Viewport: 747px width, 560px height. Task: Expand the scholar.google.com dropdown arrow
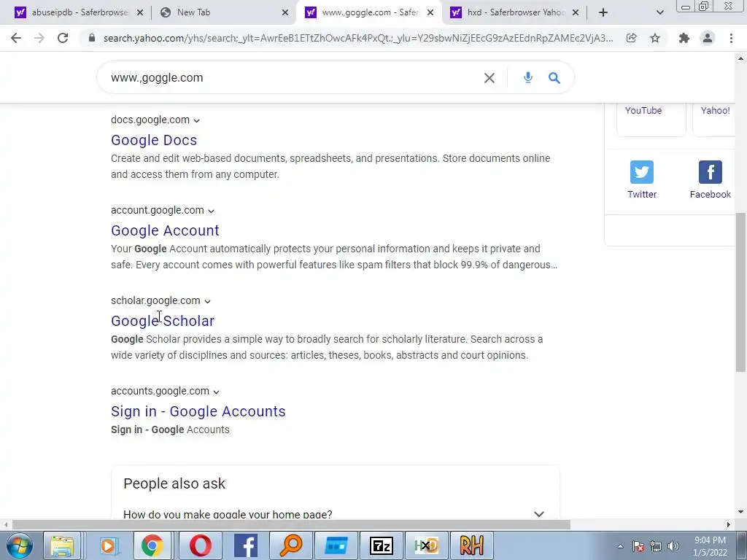point(207,301)
